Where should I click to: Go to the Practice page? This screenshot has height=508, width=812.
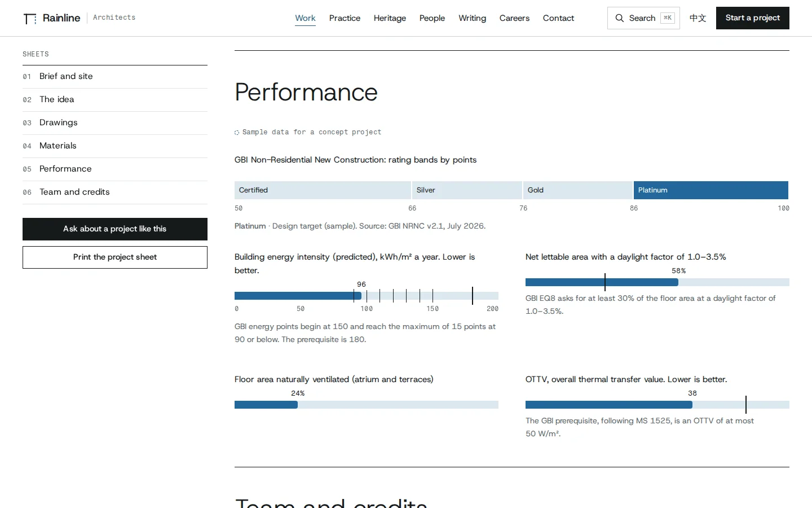click(345, 18)
